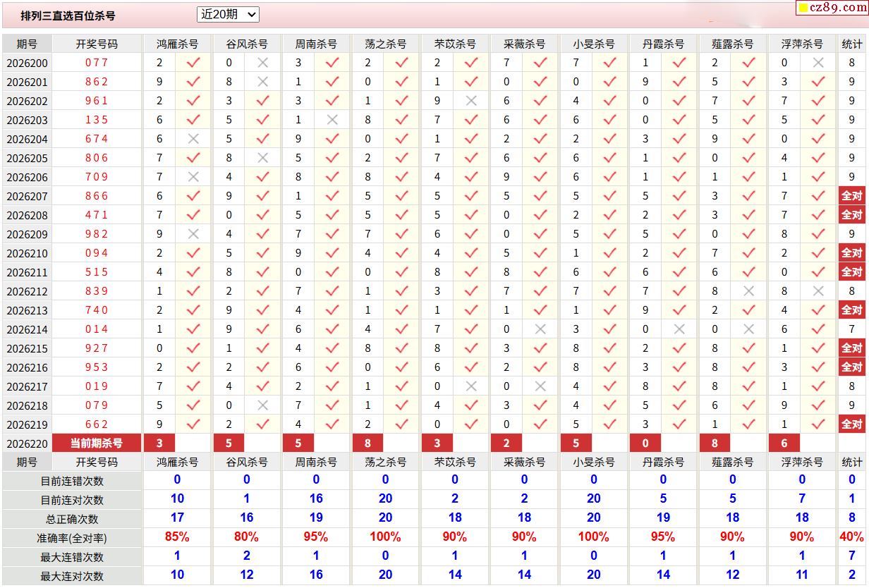
Task: Click draw number 515 in row 2026211
Action: (97, 272)
